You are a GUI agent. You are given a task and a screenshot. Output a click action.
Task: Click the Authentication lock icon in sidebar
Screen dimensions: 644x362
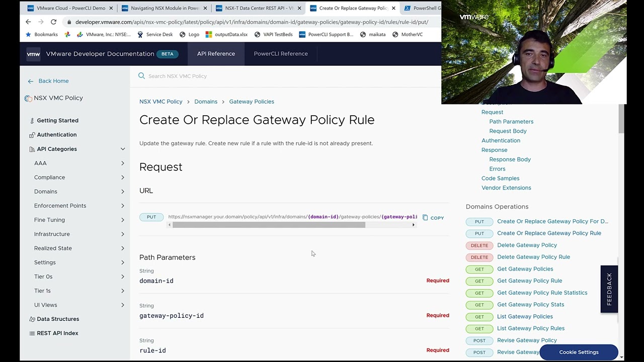point(32,135)
